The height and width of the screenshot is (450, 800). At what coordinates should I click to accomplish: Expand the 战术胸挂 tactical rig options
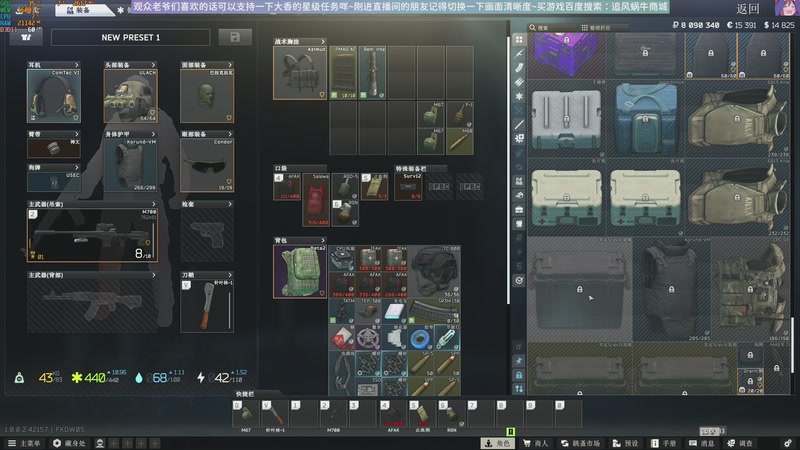(322, 41)
